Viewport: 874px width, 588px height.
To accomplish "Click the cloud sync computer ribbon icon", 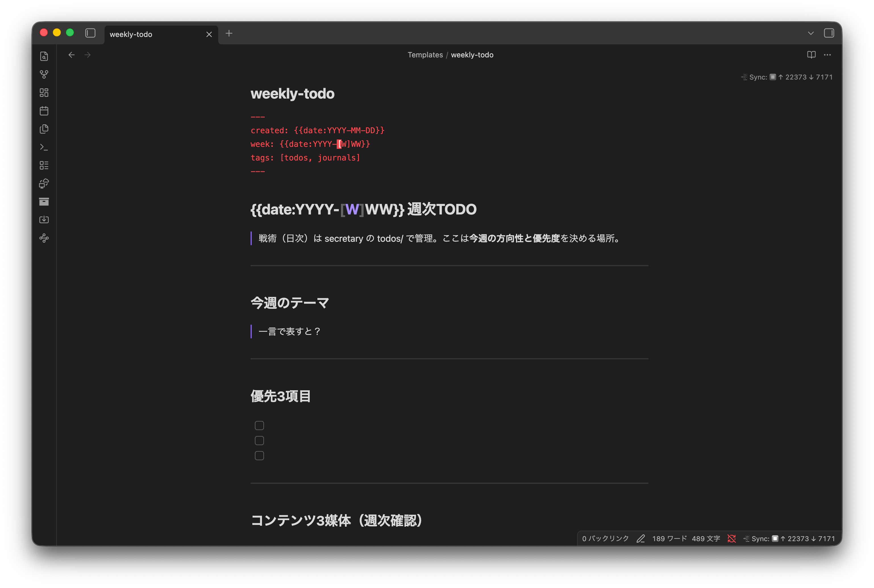I will pyautogui.click(x=44, y=184).
